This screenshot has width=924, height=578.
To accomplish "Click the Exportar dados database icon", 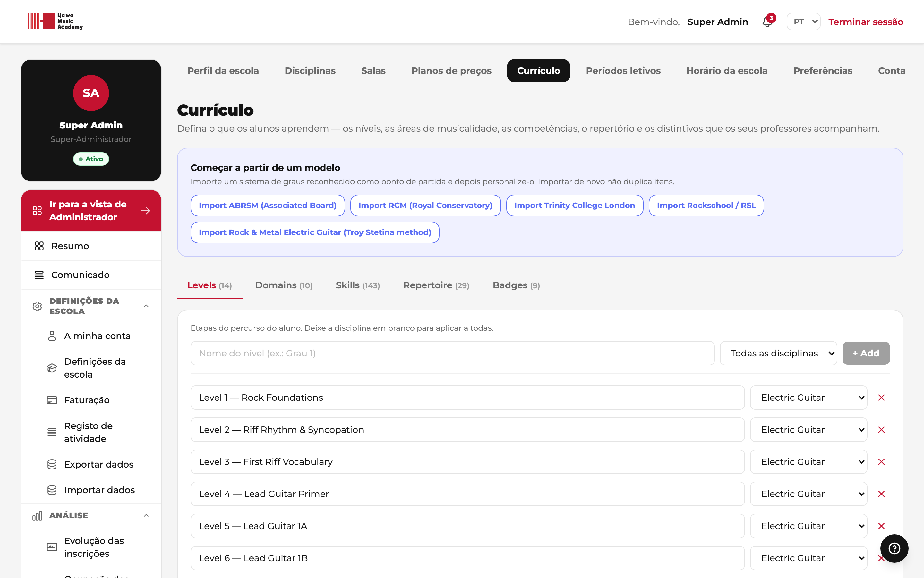I will [52, 464].
